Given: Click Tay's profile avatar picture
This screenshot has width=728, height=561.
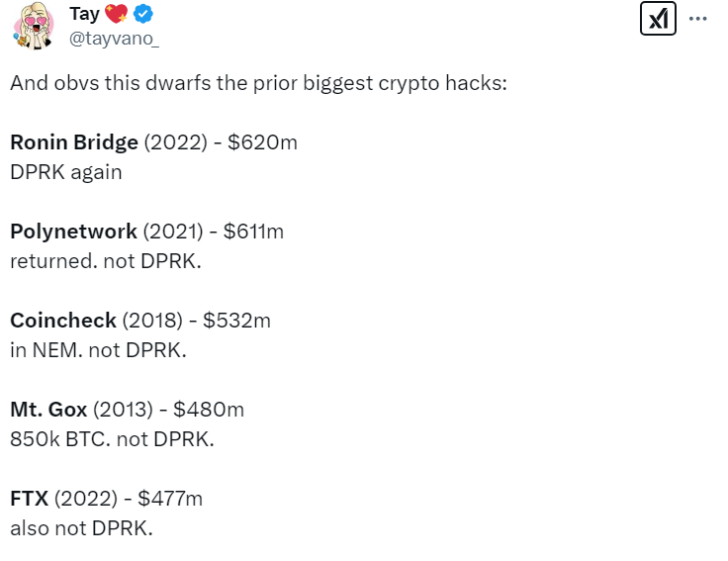Looking at the screenshot, I should (33, 26).
